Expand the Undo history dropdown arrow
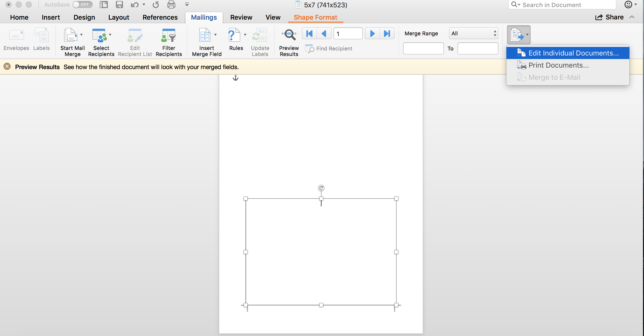 click(x=144, y=5)
